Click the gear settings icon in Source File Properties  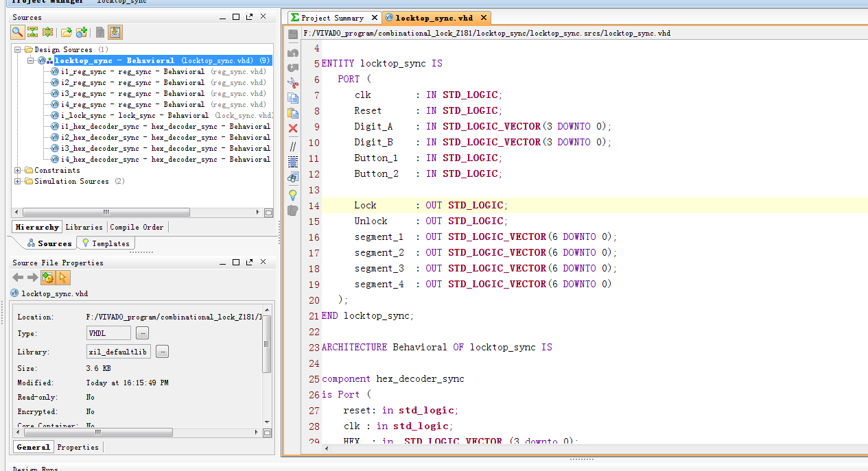click(47, 278)
